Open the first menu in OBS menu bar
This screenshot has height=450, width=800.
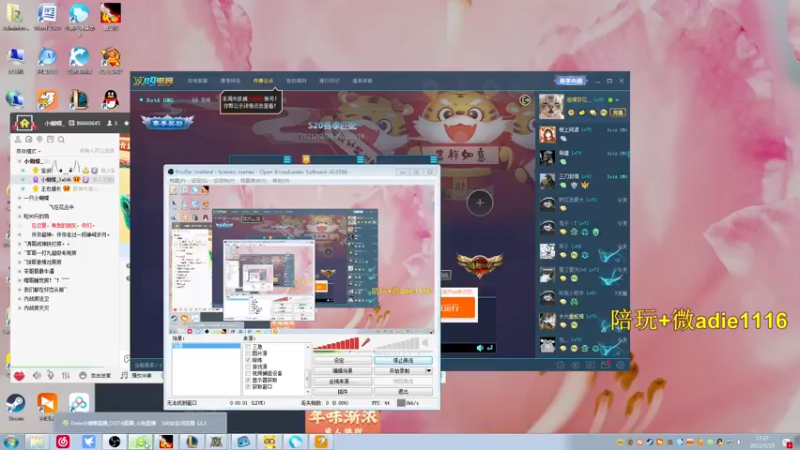177,181
